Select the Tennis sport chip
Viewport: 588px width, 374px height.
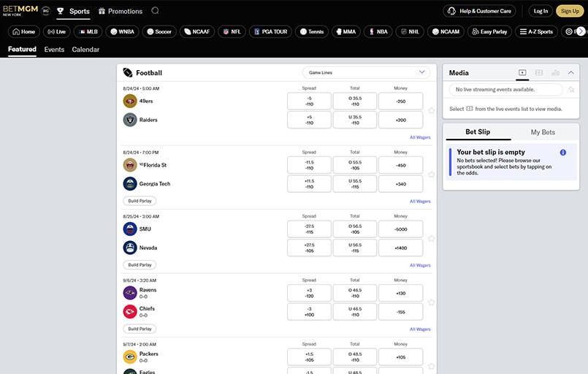pos(312,32)
